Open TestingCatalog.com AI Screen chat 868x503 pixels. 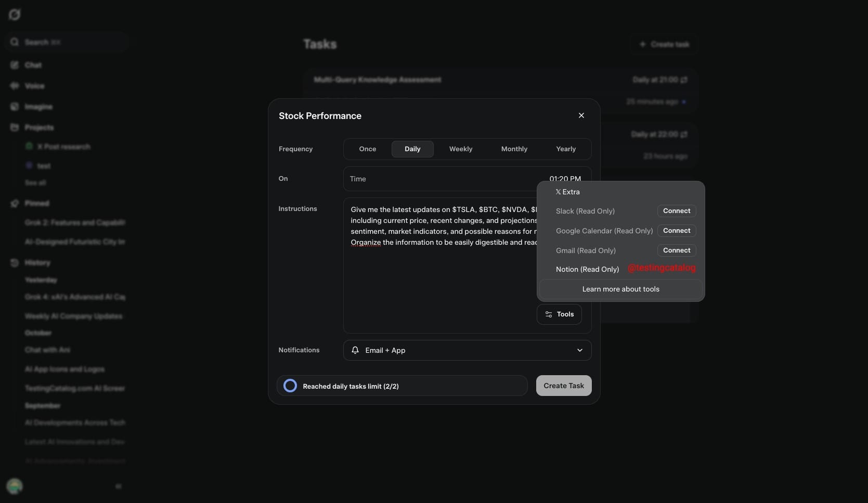(x=75, y=388)
